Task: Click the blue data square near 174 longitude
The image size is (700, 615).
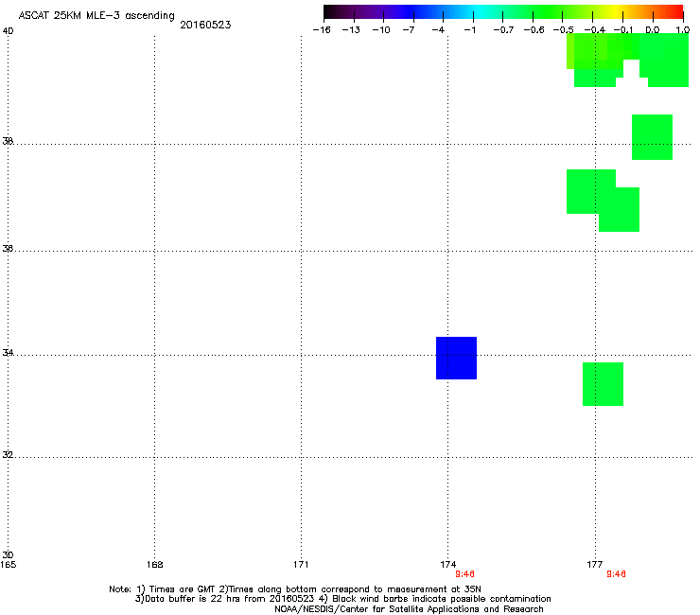Action: (x=456, y=358)
